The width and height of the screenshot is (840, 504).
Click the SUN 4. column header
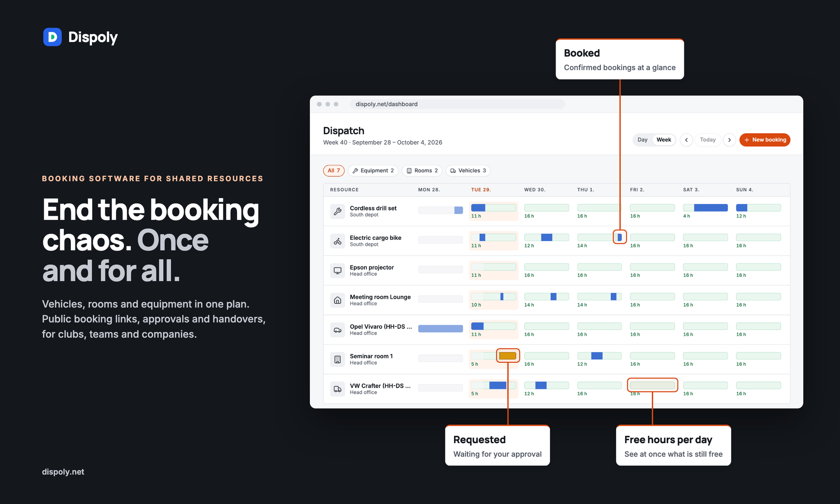click(745, 190)
